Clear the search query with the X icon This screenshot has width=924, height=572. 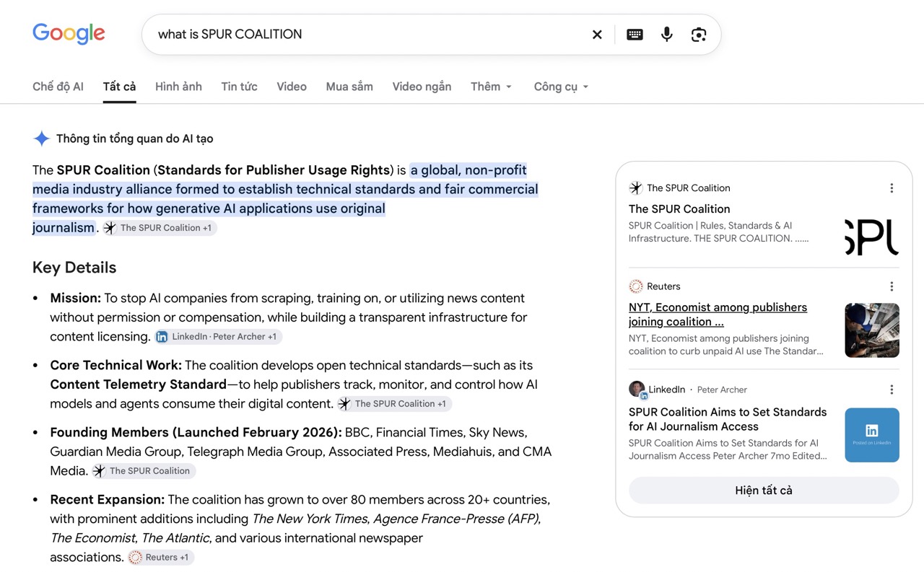pos(597,35)
